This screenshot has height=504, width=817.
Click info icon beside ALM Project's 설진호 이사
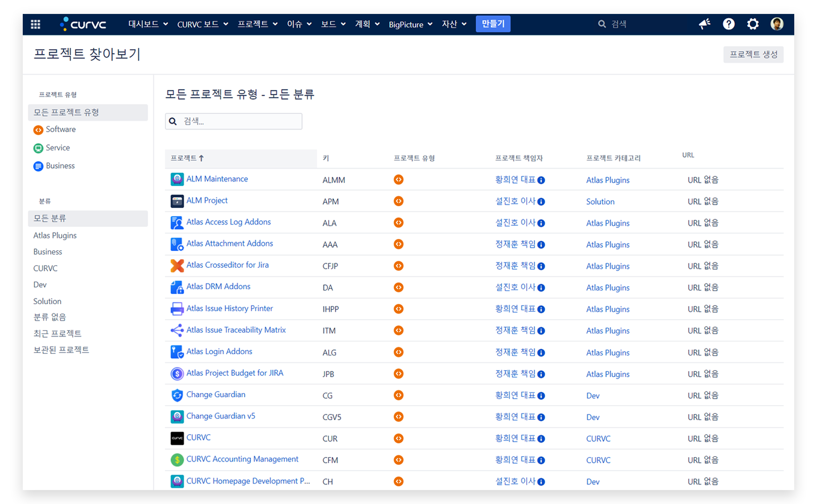pos(541,202)
